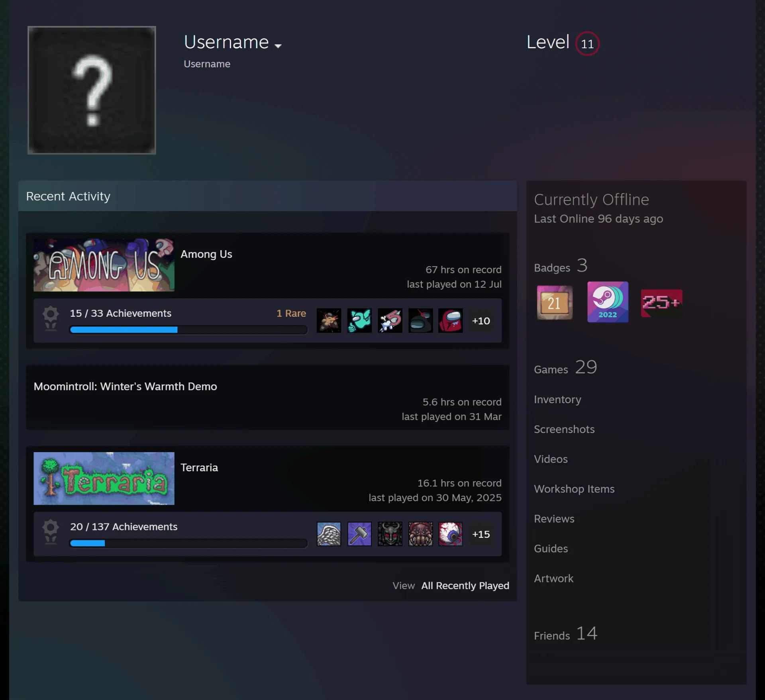The width and height of the screenshot is (765, 700).
Task: Click the 1 Rare achievements label
Action: pyautogui.click(x=291, y=313)
